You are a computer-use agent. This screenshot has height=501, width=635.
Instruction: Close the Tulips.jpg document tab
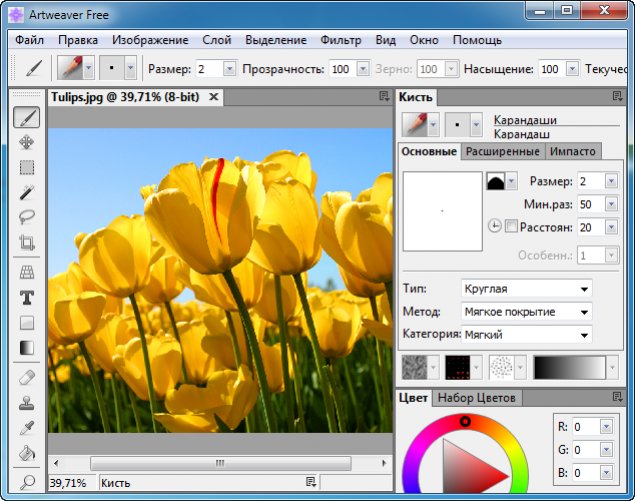pos(213,97)
